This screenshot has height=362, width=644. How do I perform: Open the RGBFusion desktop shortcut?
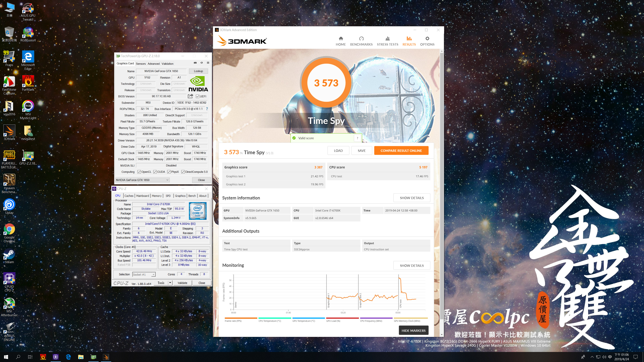(x=28, y=35)
